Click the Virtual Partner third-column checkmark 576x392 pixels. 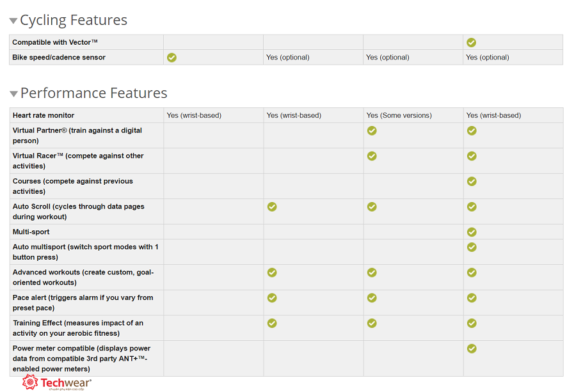(x=372, y=131)
